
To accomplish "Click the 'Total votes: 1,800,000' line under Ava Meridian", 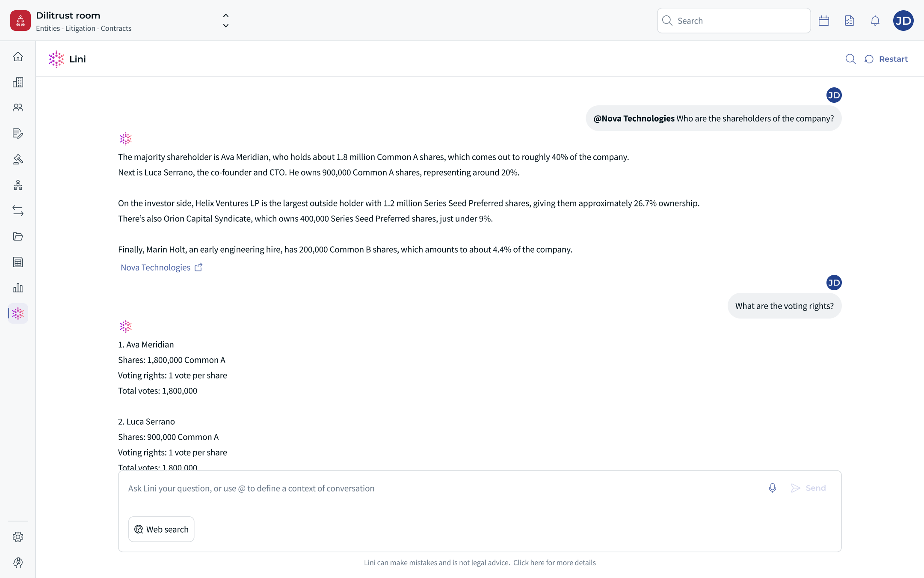I will pos(157,391).
